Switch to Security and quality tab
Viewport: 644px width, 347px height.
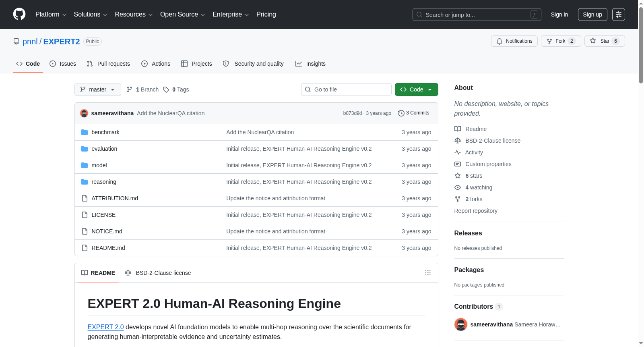coord(253,64)
